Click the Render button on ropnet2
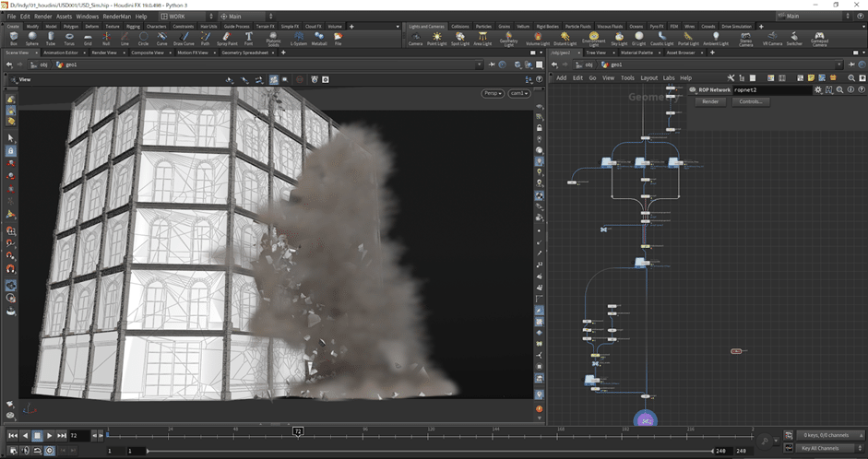868x459 pixels. [x=710, y=101]
